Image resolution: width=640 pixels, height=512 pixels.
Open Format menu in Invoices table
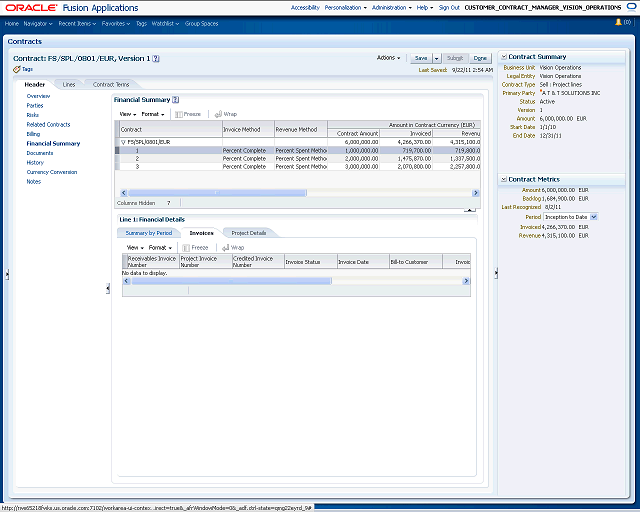pos(160,248)
